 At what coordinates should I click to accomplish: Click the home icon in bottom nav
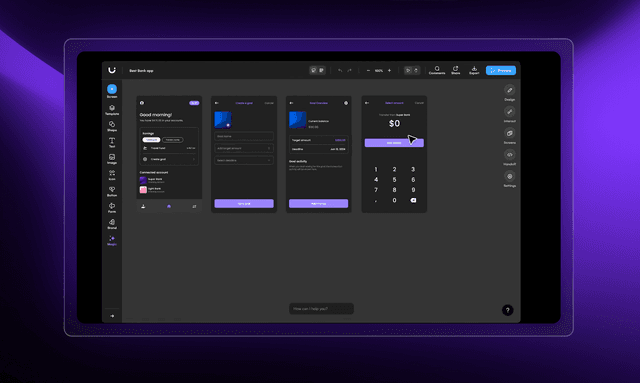(x=169, y=207)
